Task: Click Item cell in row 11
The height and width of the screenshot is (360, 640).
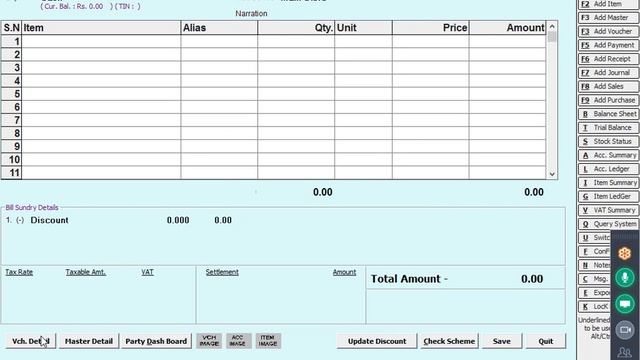Action: pyautogui.click(x=101, y=173)
